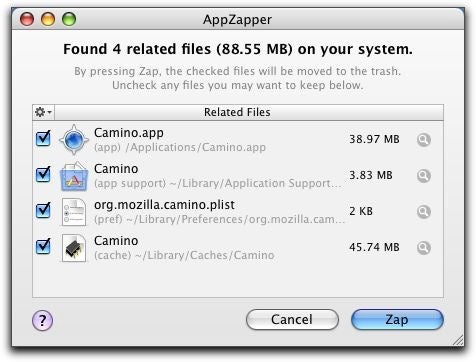The image size is (476, 362).
Task: Reveal Camino.app with its magnifier icon
Action: pos(424,140)
